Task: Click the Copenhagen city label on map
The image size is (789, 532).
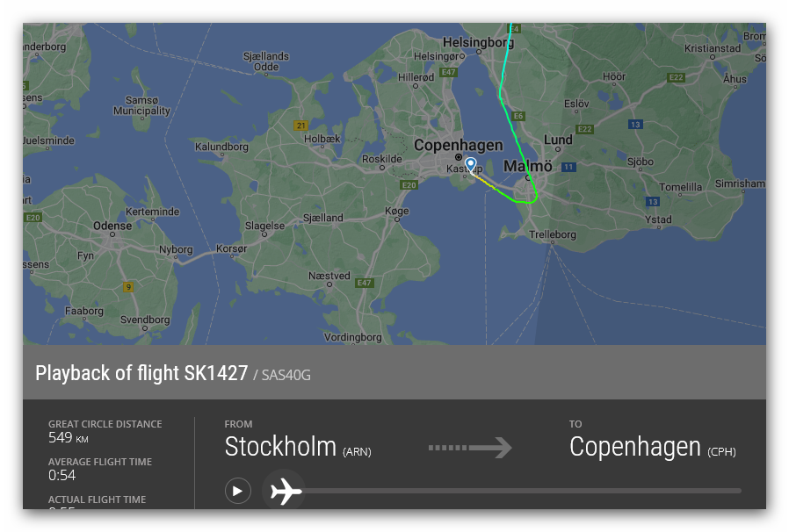Action: 458,145
